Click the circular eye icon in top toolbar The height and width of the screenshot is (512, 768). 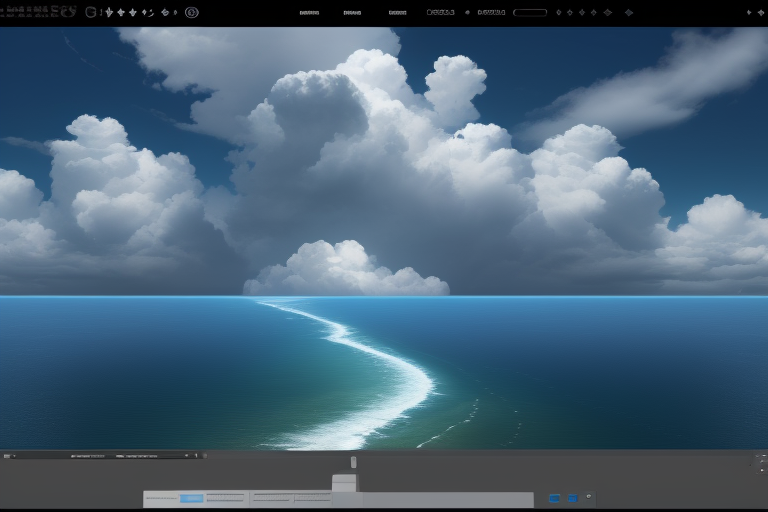192,13
